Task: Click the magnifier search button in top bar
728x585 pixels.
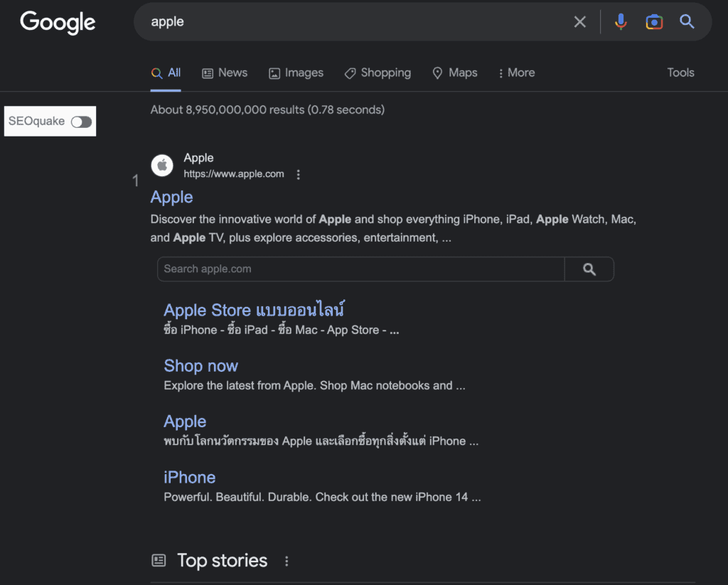Action: coord(687,21)
